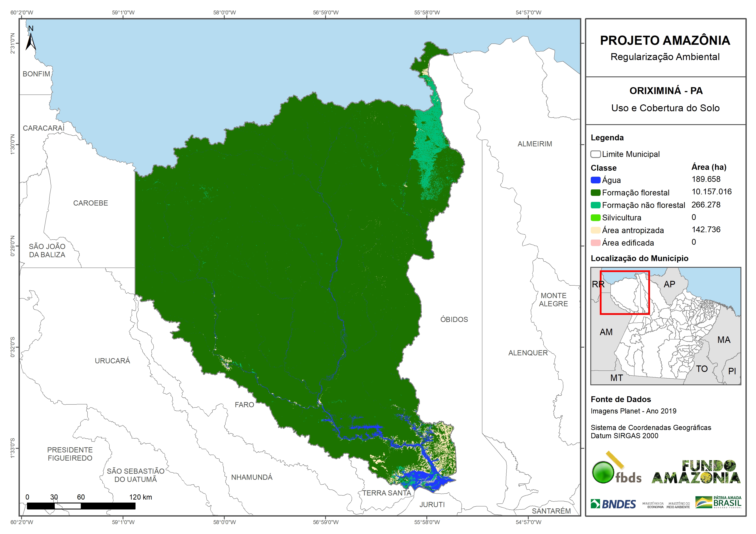Click the Limite Municipal legend symbol
The height and width of the screenshot is (534, 756).
pos(595,154)
